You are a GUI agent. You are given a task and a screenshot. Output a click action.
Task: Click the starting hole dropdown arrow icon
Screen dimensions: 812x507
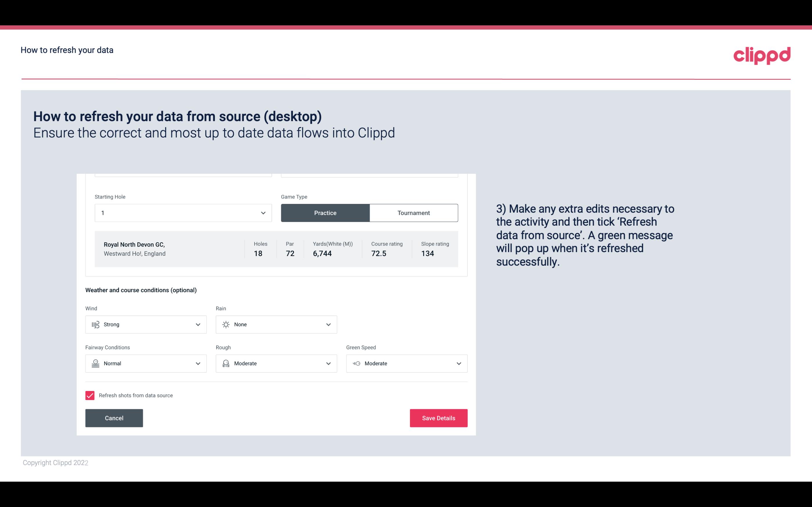pyautogui.click(x=263, y=213)
